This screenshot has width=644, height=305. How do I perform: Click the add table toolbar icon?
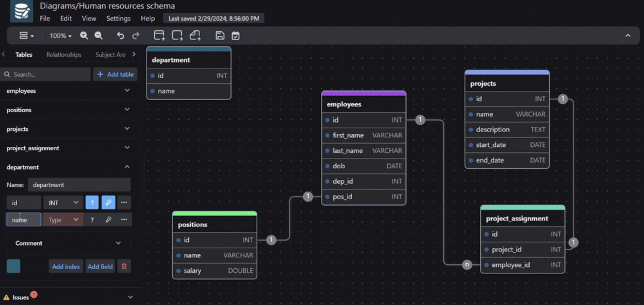point(159,35)
